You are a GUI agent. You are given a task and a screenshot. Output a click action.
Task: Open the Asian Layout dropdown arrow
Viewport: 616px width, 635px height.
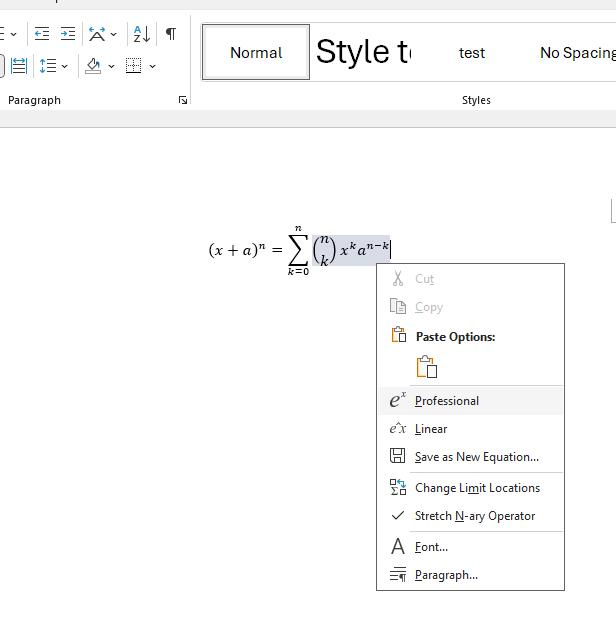[113, 34]
